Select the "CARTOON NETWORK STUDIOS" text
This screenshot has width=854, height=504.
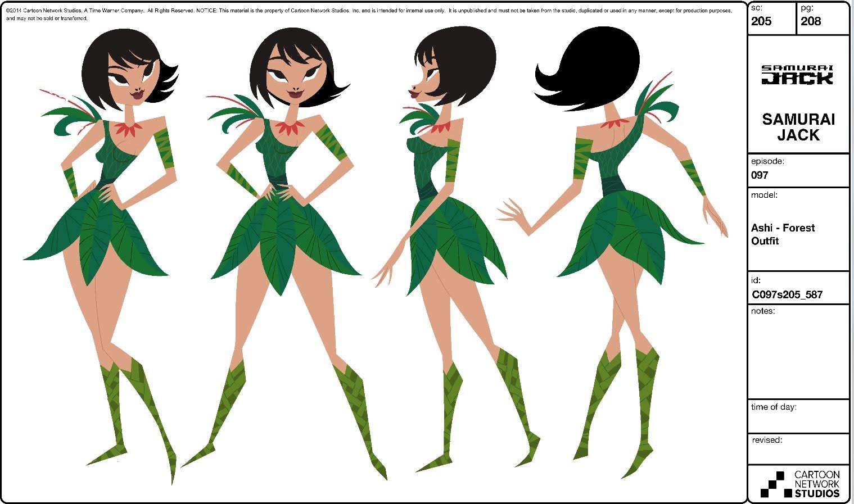pos(817,484)
